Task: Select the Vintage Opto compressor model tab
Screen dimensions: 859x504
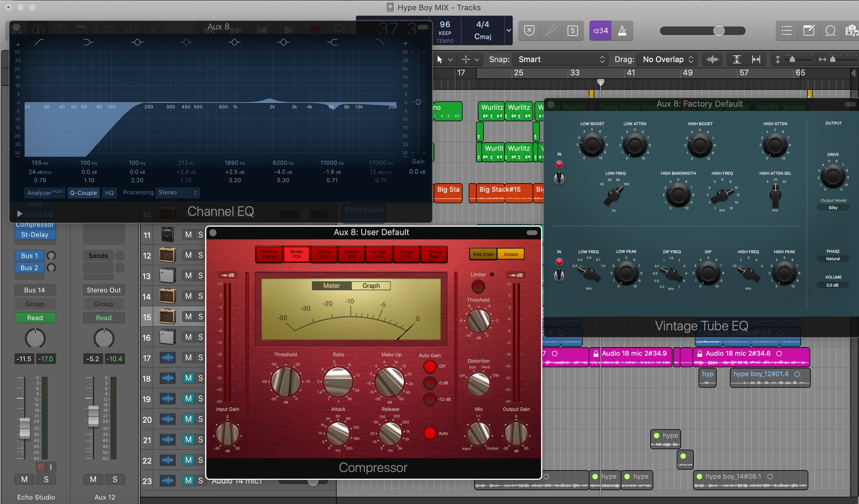Action: (433, 254)
